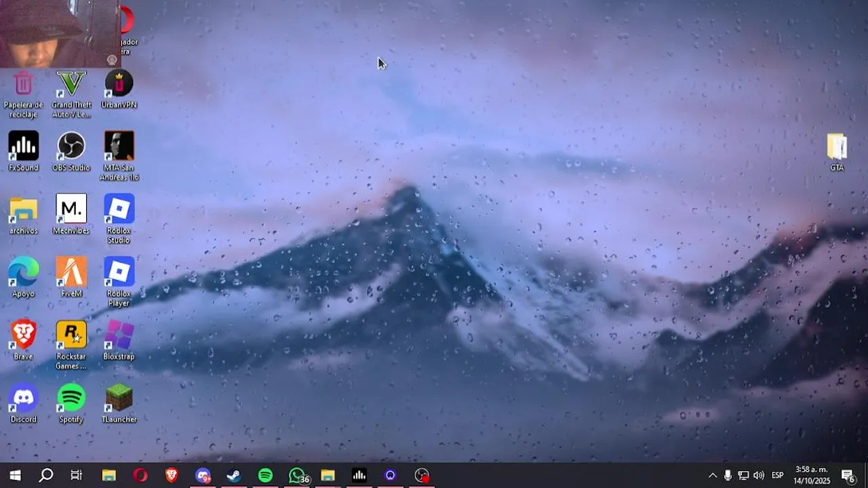Viewport: 868px width, 488px height.
Task: Open UrbanVPN desktop shortcut
Action: click(119, 89)
